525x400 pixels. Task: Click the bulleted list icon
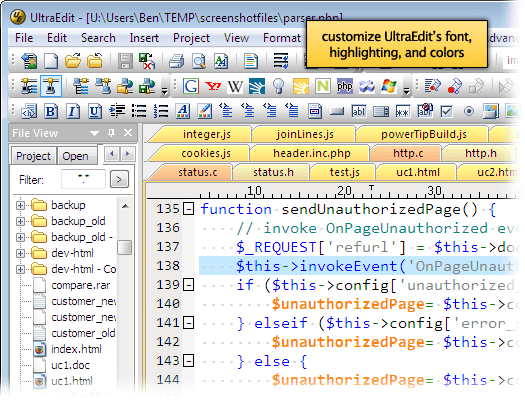(139, 111)
